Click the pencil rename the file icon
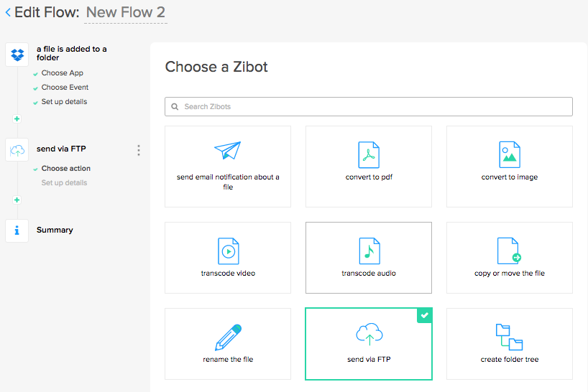Viewport: 588px width, 392px height. 228,337
